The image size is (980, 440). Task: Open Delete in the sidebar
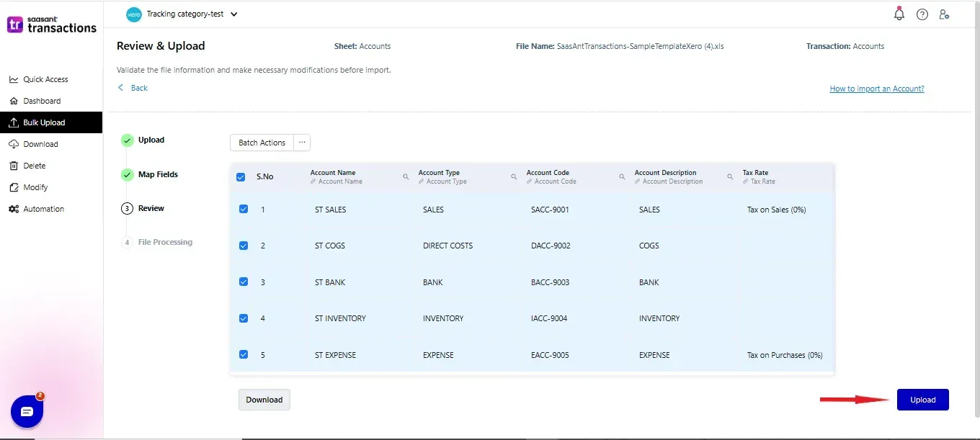point(50,166)
